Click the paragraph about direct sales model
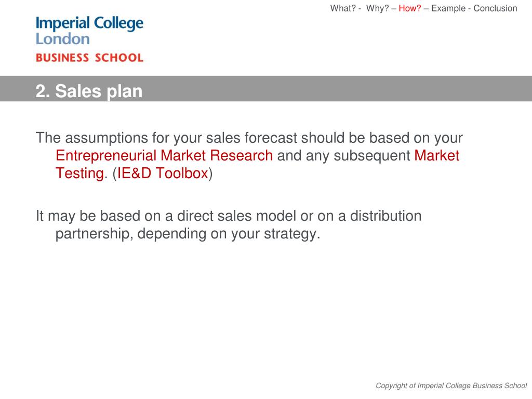532x399 pixels. pyautogui.click(x=229, y=224)
